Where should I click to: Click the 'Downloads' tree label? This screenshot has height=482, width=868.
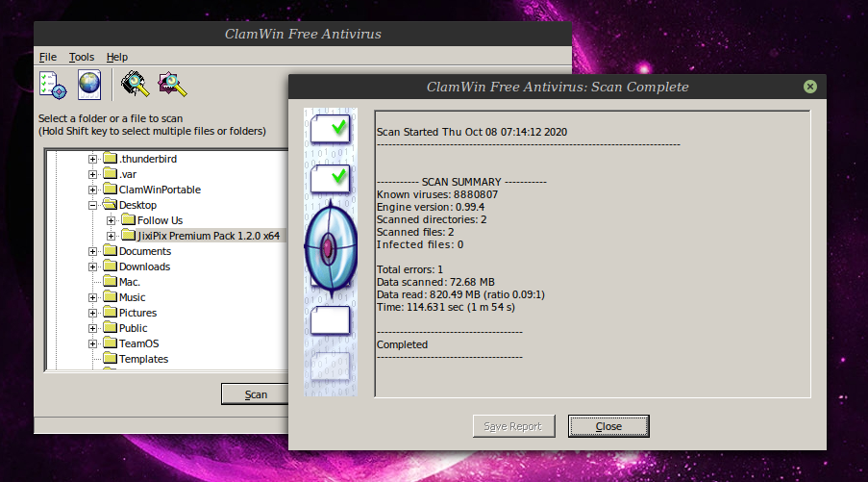tap(144, 267)
